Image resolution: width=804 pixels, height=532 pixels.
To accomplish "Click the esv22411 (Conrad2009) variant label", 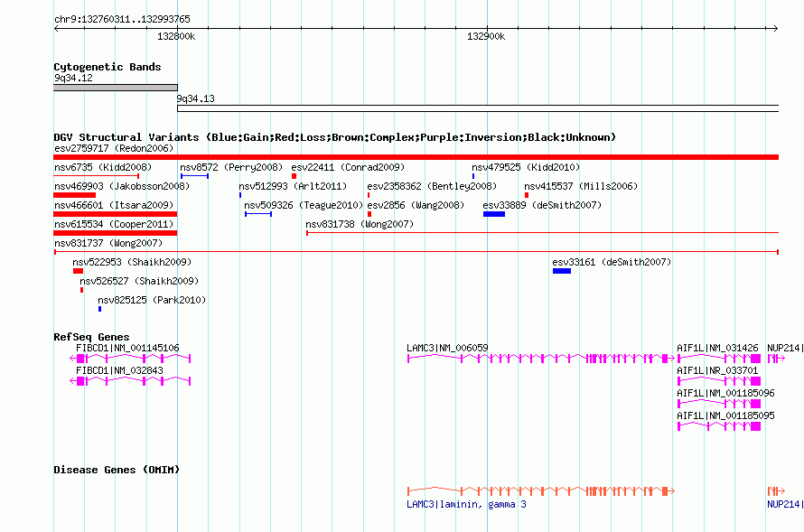I will pyautogui.click(x=348, y=167).
